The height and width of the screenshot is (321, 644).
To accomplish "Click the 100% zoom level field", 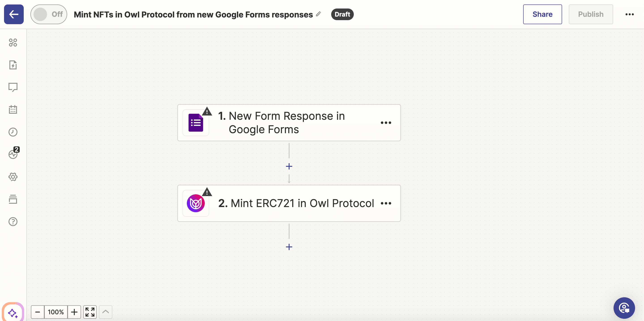I will coord(56,312).
